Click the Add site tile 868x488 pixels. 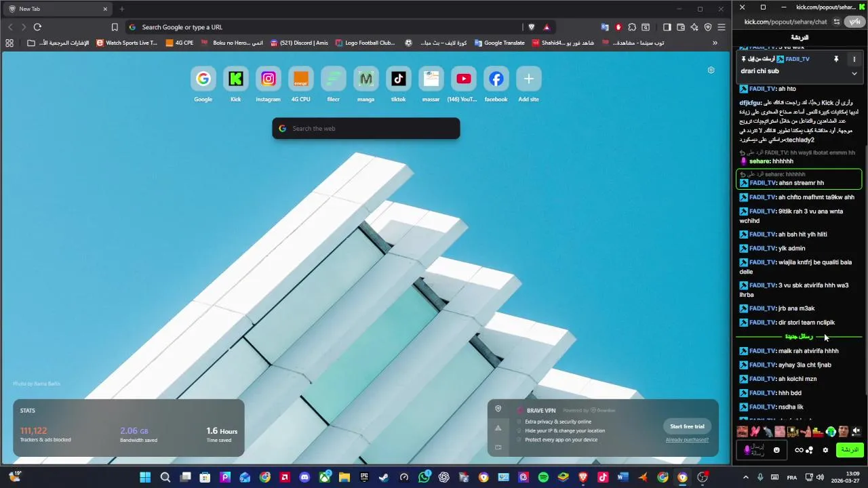click(x=528, y=79)
